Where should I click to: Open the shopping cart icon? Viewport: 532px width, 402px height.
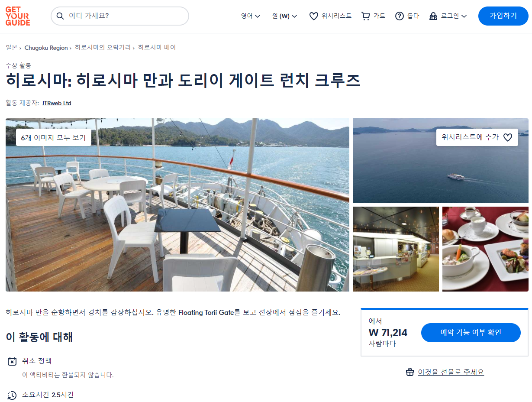366,16
